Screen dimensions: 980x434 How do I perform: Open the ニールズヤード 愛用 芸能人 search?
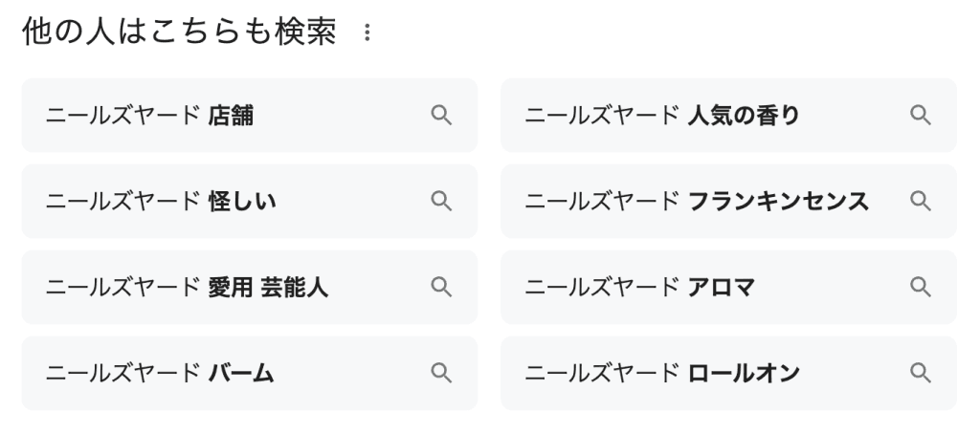(191, 287)
